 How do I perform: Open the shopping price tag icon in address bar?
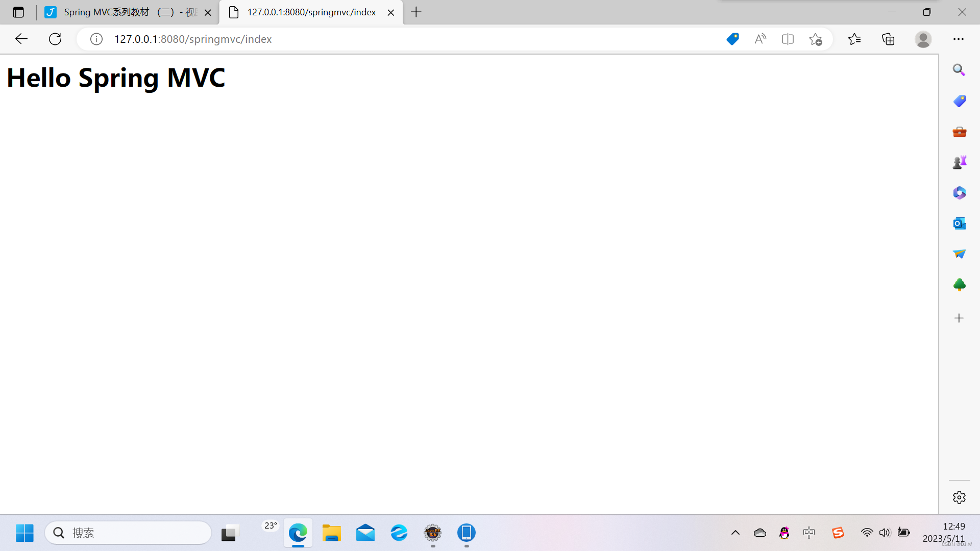pos(732,39)
